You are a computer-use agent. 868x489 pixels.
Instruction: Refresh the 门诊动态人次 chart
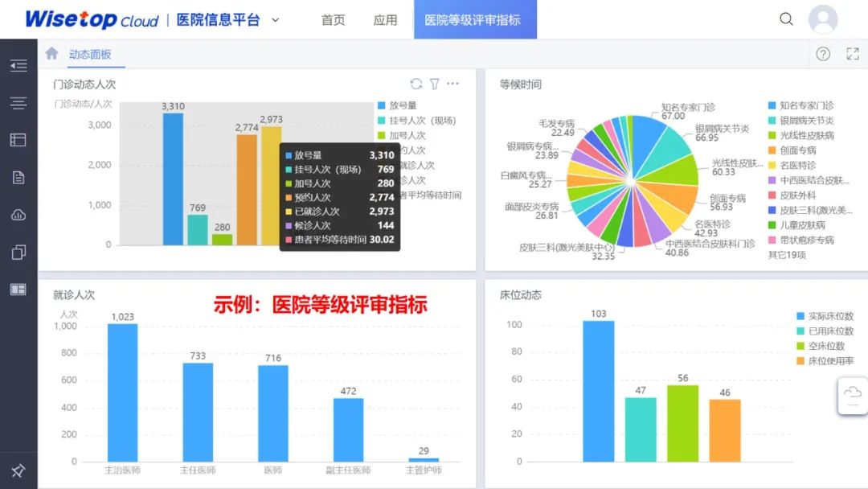coord(416,84)
